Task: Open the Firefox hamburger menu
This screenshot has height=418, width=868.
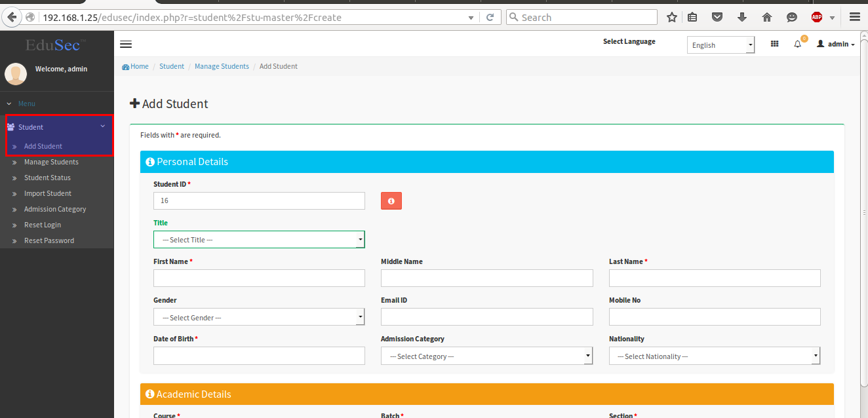Action: pyautogui.click(x=854, y=18)
